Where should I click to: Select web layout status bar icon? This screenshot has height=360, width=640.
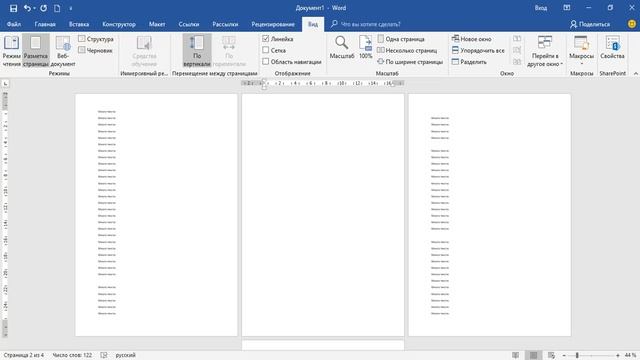(x=551, y=355)
